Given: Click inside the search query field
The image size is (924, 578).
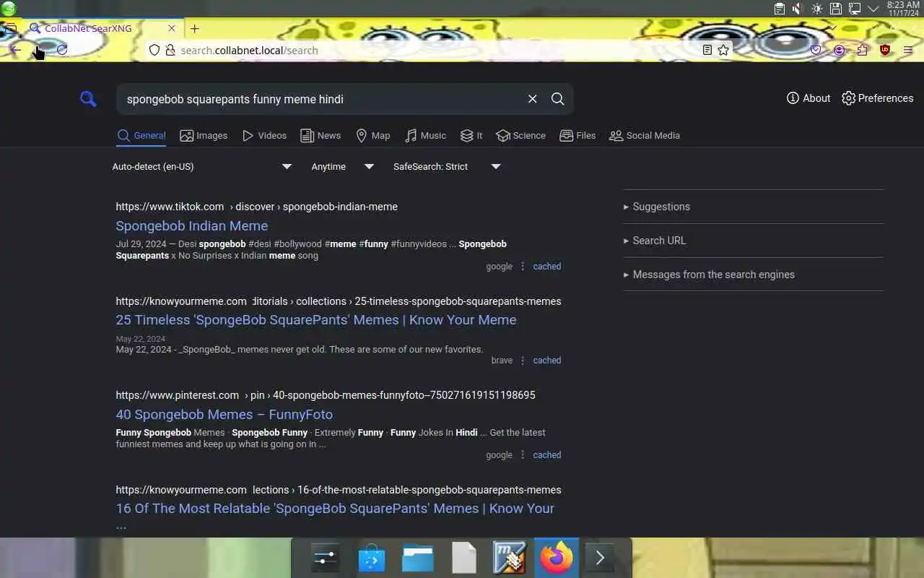Looking at the screenshot, I should pos(321,99).
